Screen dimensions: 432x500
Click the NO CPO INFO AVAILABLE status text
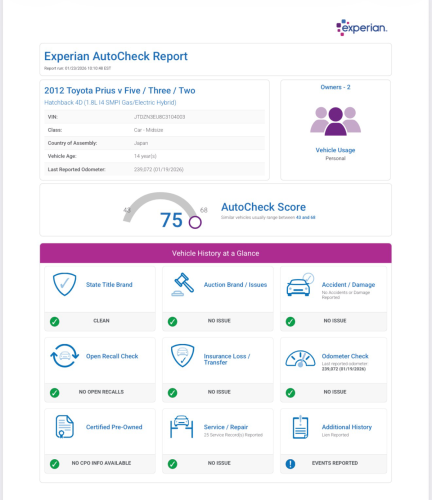click(101, 463)
